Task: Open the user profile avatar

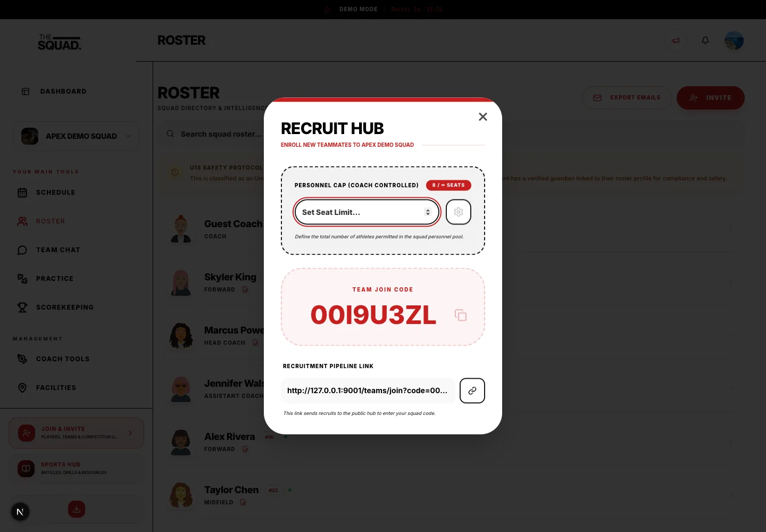Action: [734, 40]
